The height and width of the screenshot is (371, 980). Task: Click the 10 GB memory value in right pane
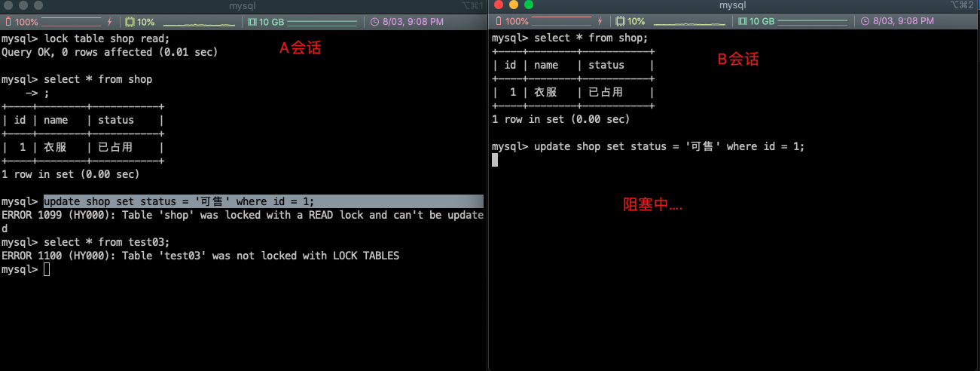coord(762,22)
